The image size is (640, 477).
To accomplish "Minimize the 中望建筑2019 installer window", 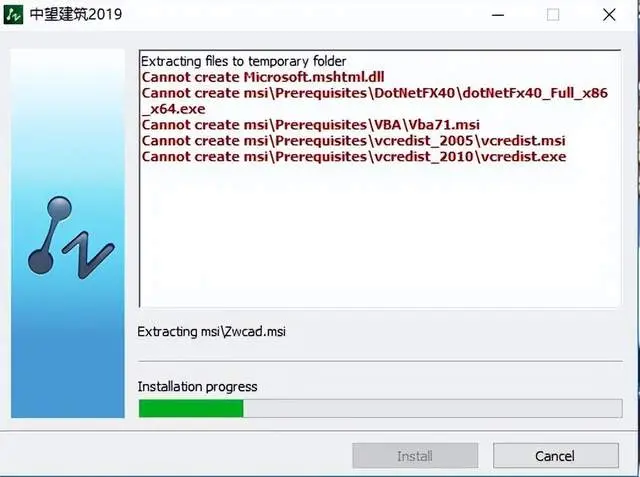I will pos(498,15).
